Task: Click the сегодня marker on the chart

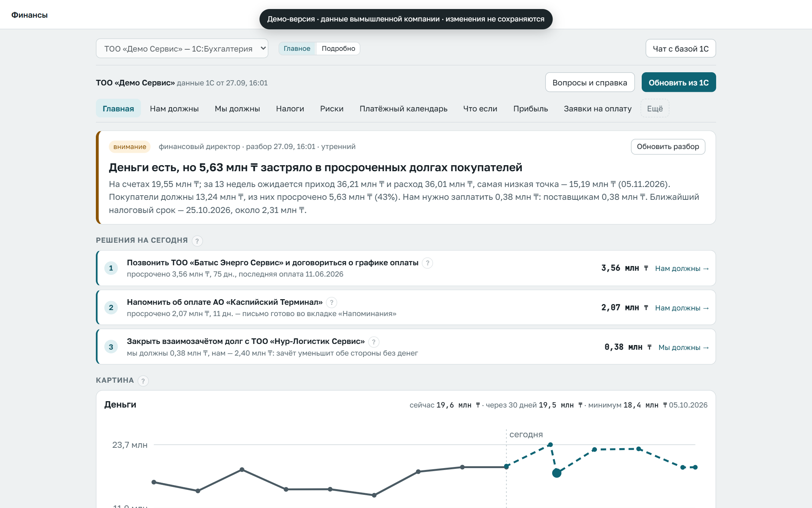Action: click(526, 435)
